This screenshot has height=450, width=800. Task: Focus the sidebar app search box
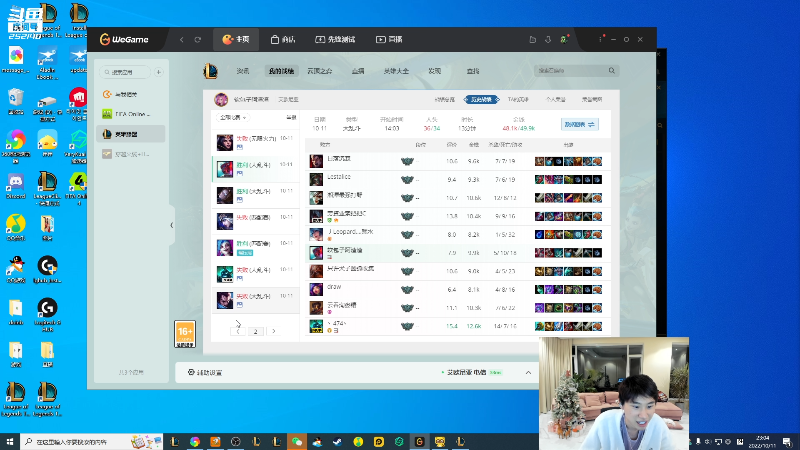(x=125, y=72)
